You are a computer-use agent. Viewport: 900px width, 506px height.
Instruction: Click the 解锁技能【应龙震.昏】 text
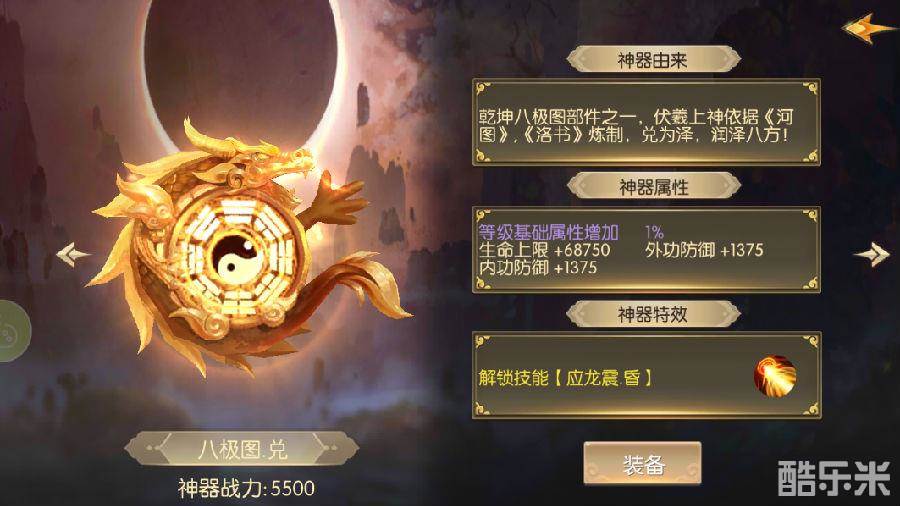[565, 377]
